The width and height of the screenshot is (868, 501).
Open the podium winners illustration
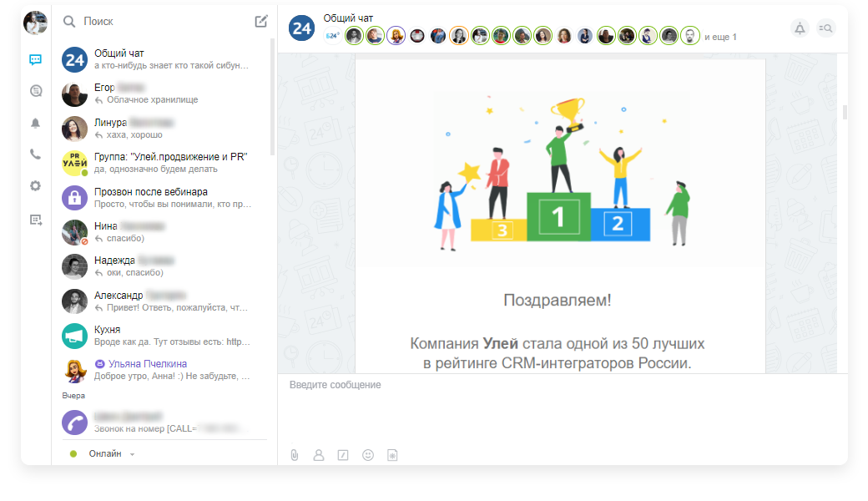tap(560, 173)
